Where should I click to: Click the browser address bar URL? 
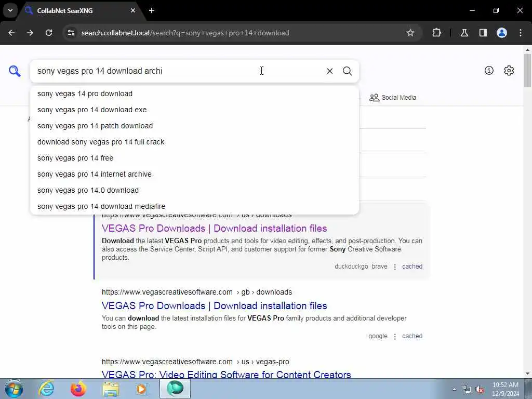pos(185,33)
